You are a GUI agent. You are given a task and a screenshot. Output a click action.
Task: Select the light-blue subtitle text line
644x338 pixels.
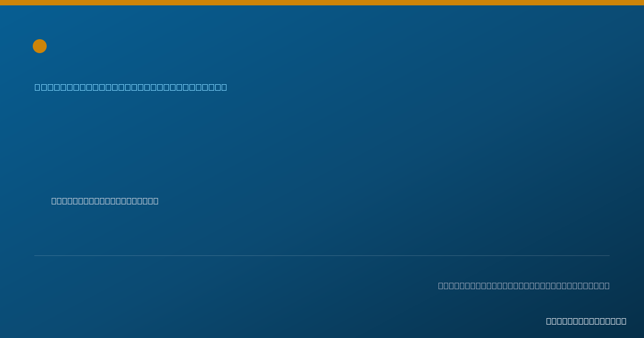point(131,87)
